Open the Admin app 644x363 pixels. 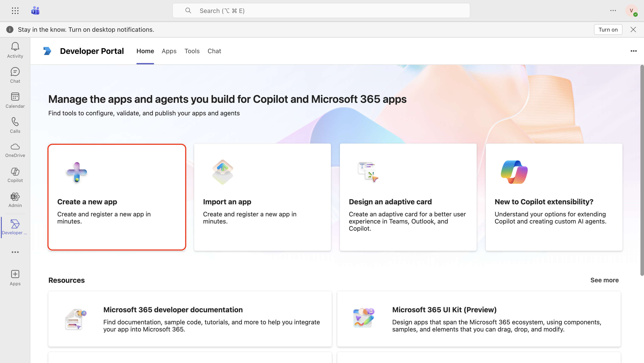(15, 200)
